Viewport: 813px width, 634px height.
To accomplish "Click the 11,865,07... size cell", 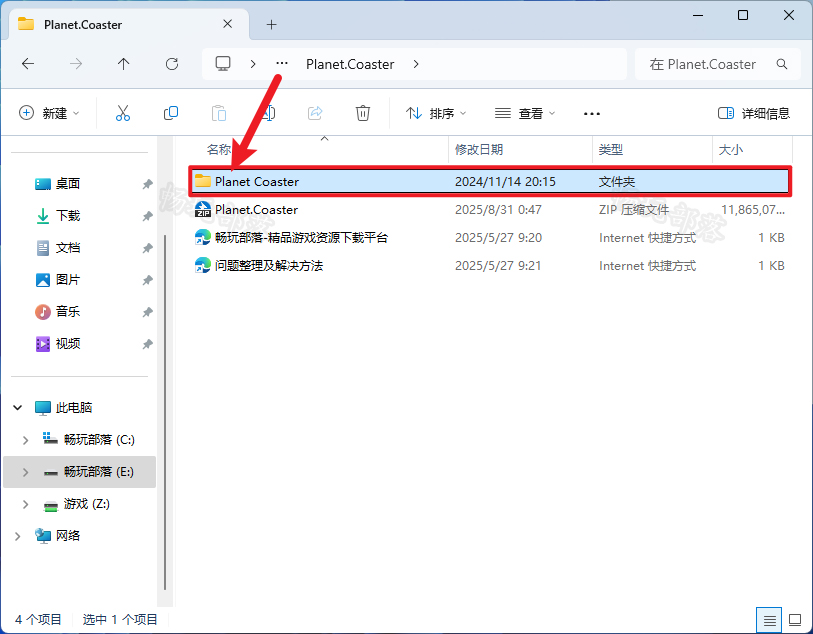I will pos(753,210).
